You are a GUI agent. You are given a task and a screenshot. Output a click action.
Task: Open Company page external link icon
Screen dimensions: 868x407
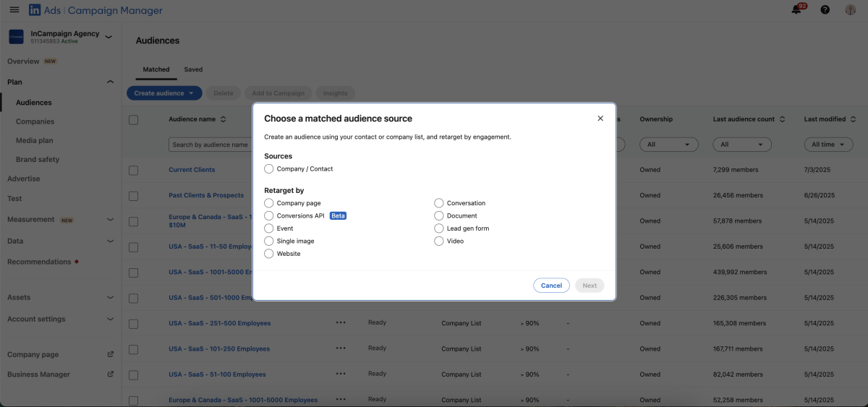tap(110, 355)
